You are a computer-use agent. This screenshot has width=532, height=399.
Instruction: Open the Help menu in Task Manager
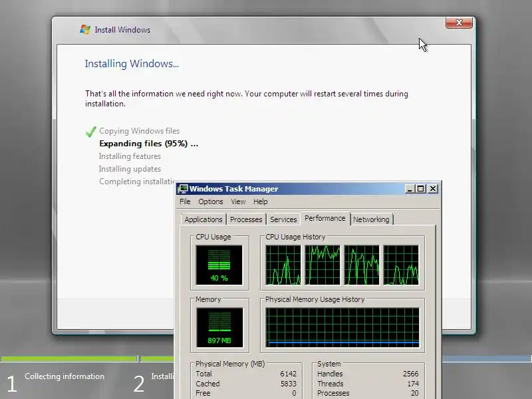click(x=260, y=201)
